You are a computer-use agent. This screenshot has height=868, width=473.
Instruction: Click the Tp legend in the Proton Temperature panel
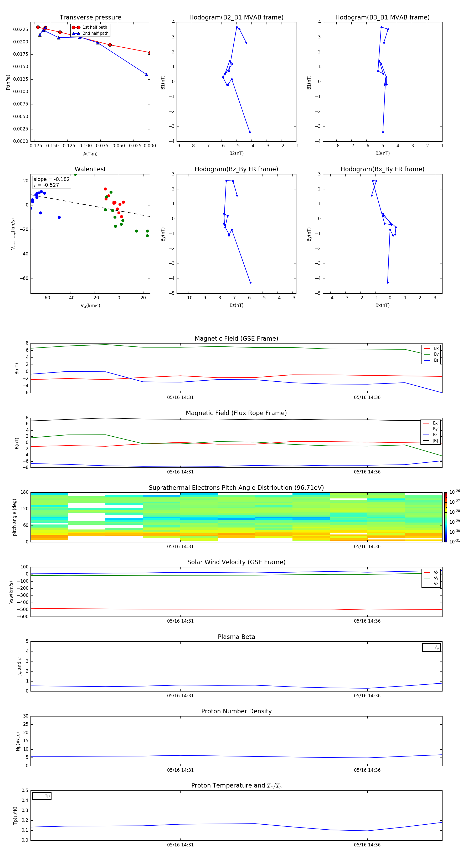point(42,796)
